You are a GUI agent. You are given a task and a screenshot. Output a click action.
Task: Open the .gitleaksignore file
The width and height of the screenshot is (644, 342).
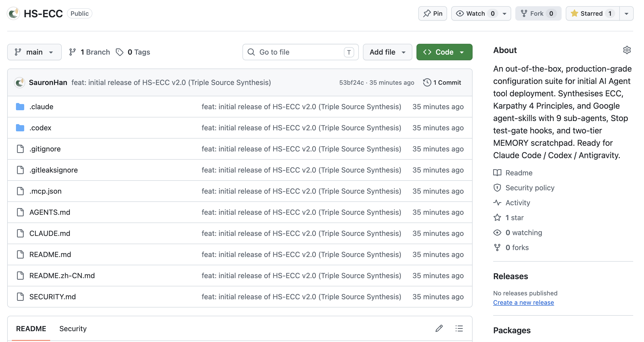pos(54,170)
